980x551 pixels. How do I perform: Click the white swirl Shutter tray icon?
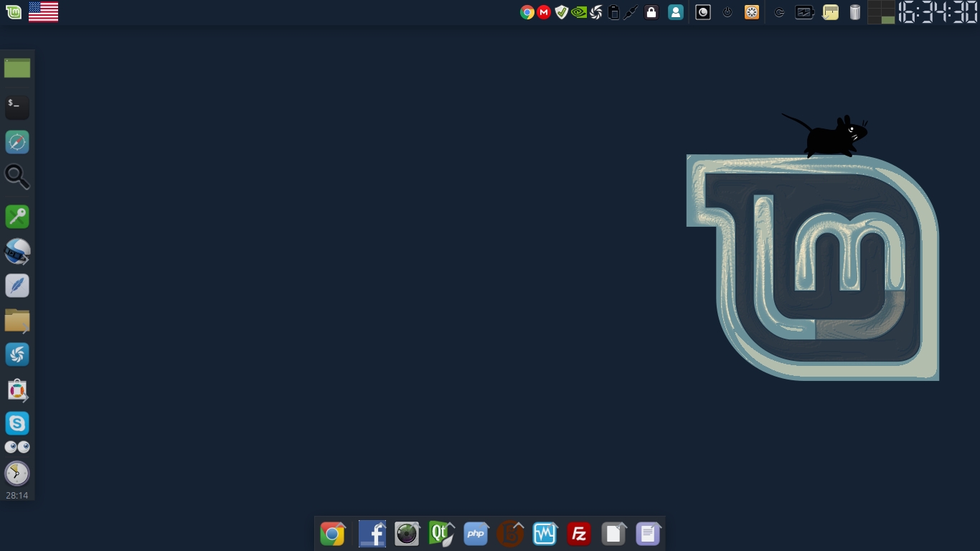(596, 12)
